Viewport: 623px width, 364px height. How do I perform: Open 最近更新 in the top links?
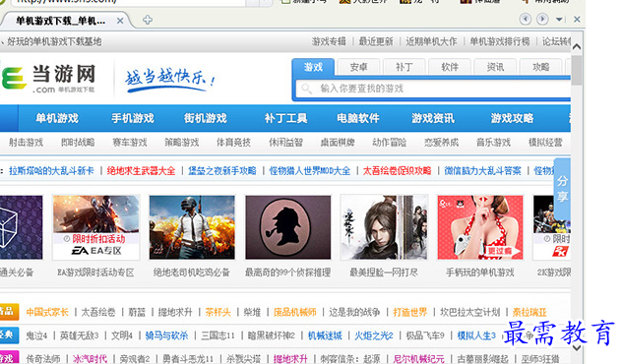[376, 41]
